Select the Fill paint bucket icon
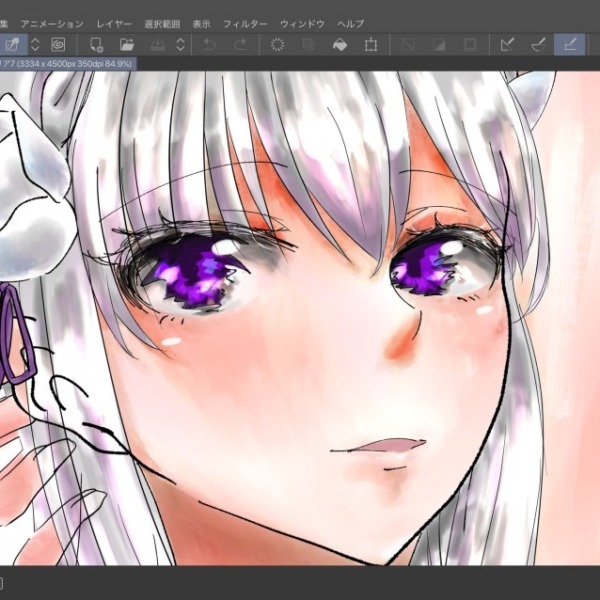This screenshot has height=600, width=600. [x=339, y=45]
